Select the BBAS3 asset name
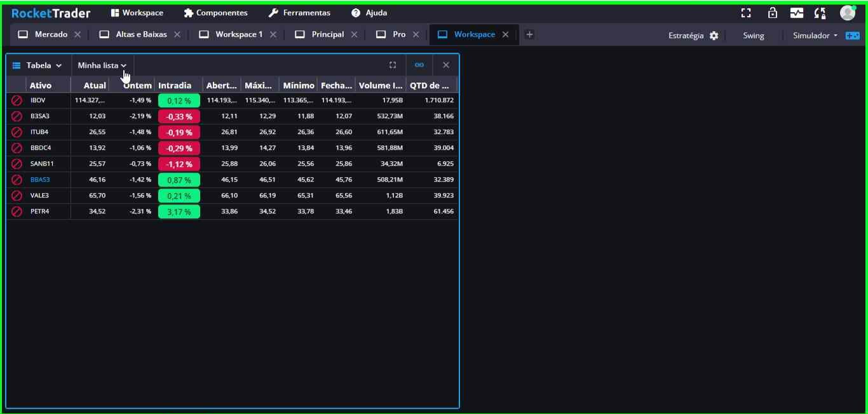 [x=40, y=180]
